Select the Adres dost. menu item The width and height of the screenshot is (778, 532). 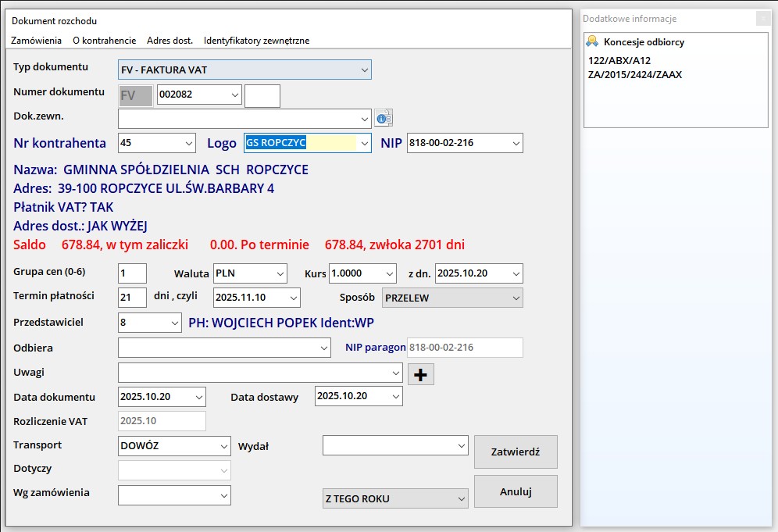[x=170, y=41]
